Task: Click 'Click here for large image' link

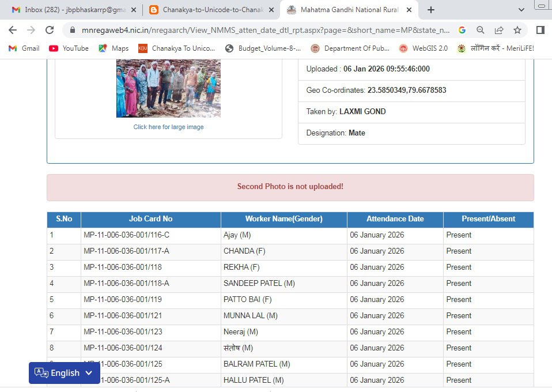Action: click(168, 127)
